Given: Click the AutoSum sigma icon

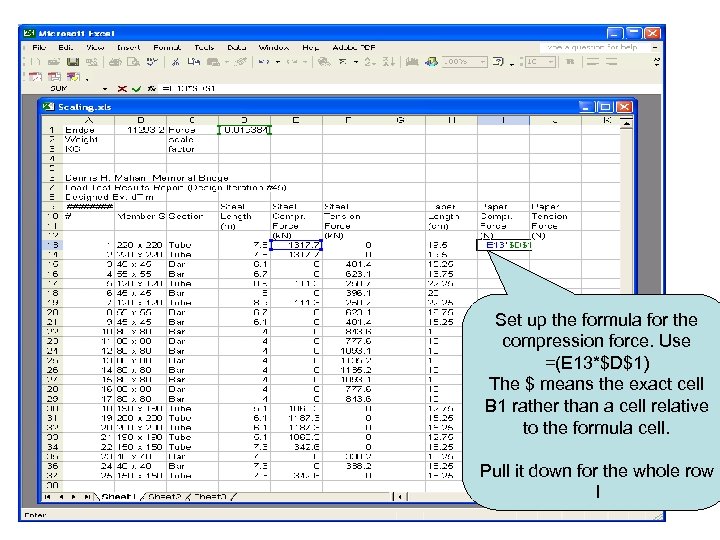Looking at the screenshot, I should coord(343,62).
